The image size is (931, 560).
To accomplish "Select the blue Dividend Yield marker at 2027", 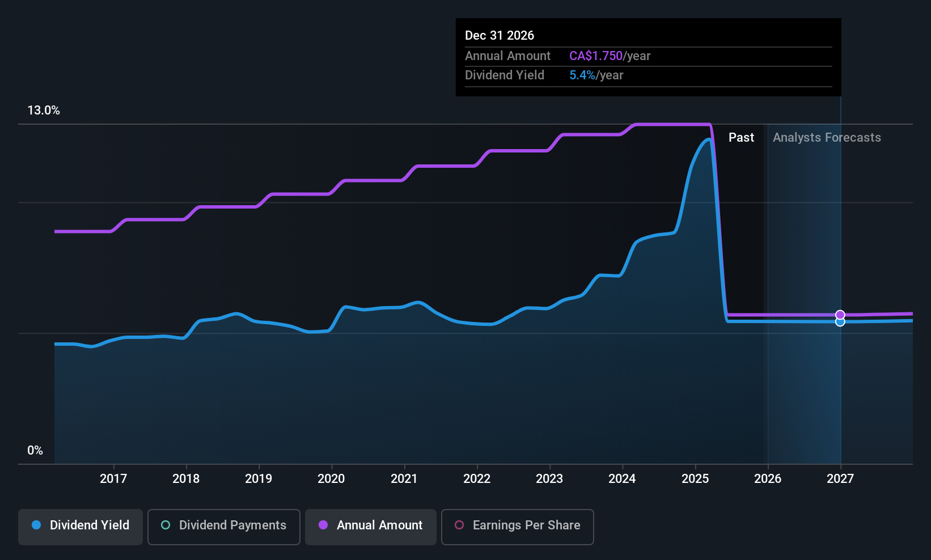I will click(840, 322).
